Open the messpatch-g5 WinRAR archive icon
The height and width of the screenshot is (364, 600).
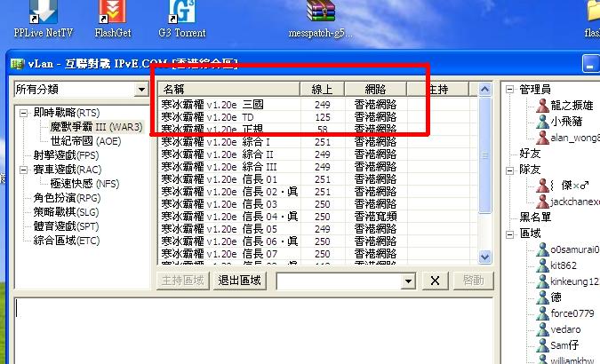click(321, 11)
